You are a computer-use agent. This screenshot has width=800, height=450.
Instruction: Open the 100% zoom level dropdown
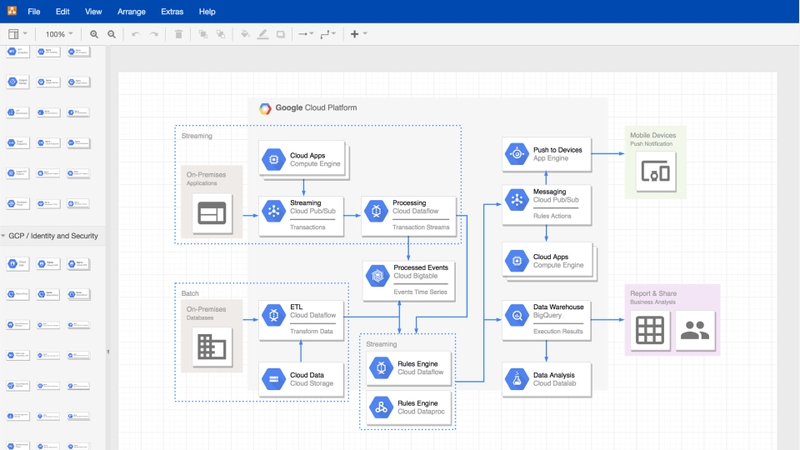58,34
